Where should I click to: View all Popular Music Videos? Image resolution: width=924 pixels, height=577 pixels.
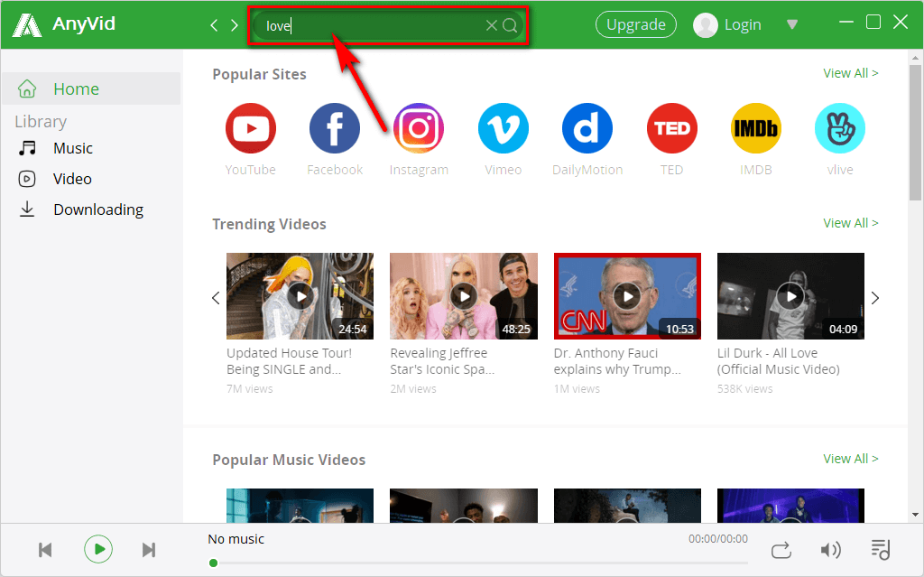coord(850,459)
